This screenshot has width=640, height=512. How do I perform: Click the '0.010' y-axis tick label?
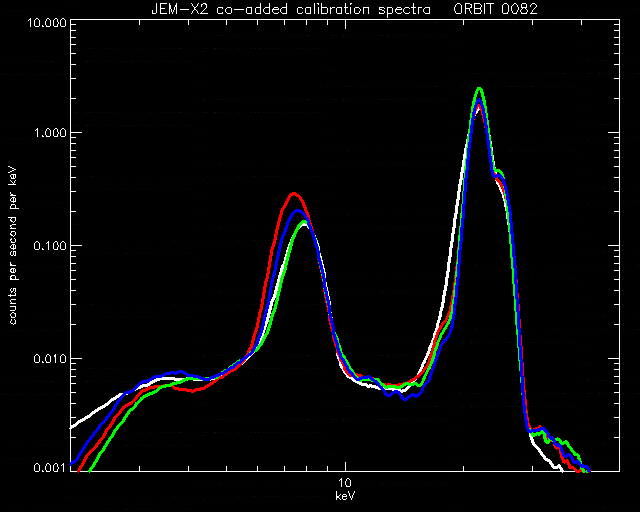[x=50, y=359]
